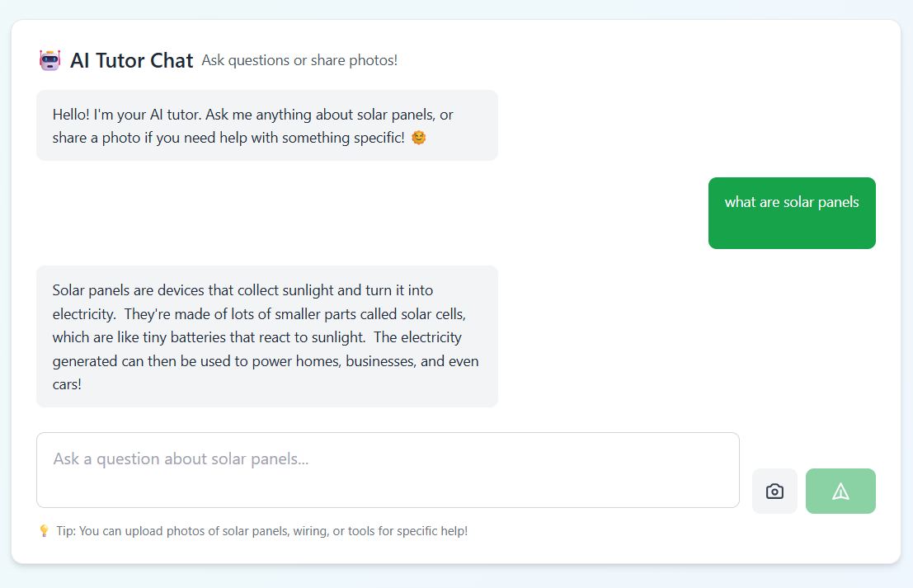Click 'solar cells' text in the answer
Viewport: 913px width, 588px height.
[x=431, y=314]
